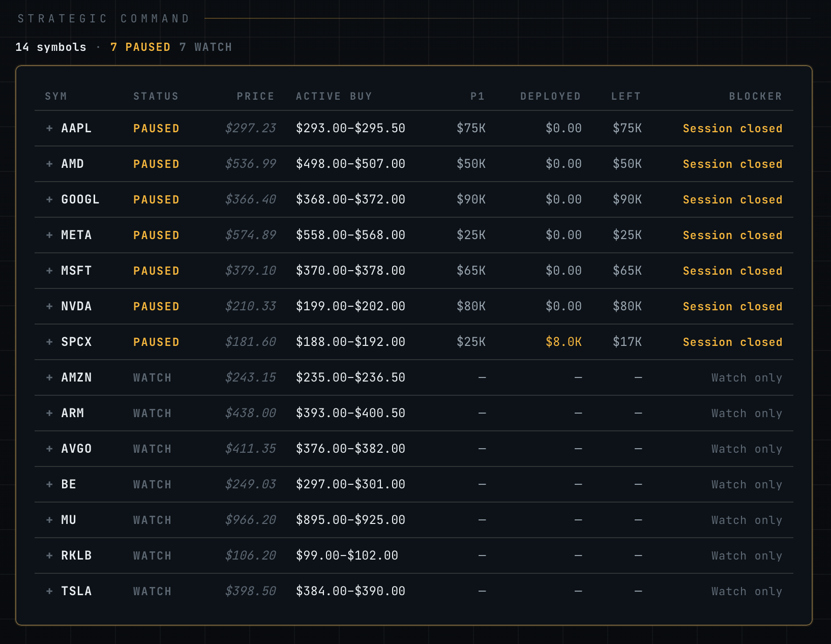
Task: Click the SPCX left value $17K
Action: 627,342
